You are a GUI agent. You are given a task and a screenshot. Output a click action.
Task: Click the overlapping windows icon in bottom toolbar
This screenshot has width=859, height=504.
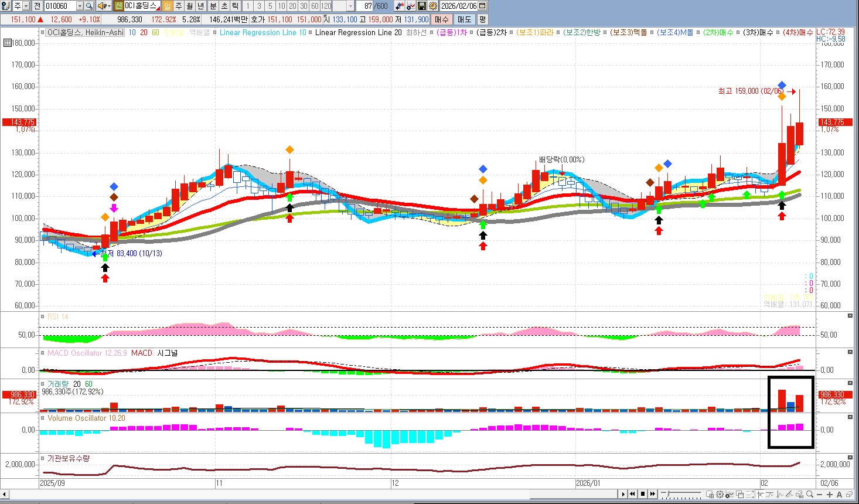(x=740, y=494)
